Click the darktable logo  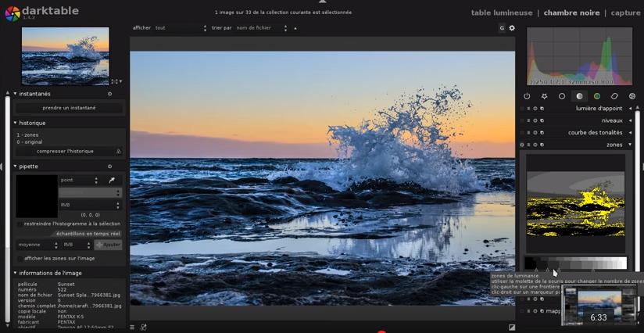click(12, 13)
